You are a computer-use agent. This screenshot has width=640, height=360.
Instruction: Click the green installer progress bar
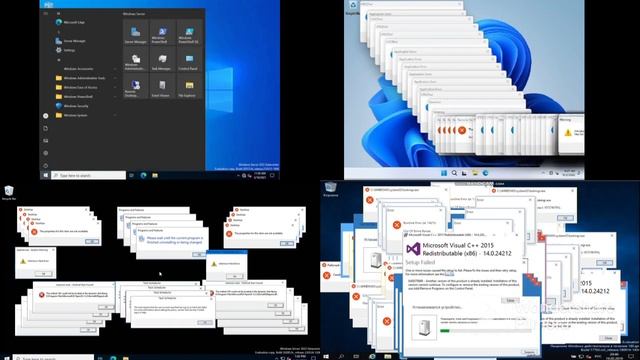[x=486, y=331]
